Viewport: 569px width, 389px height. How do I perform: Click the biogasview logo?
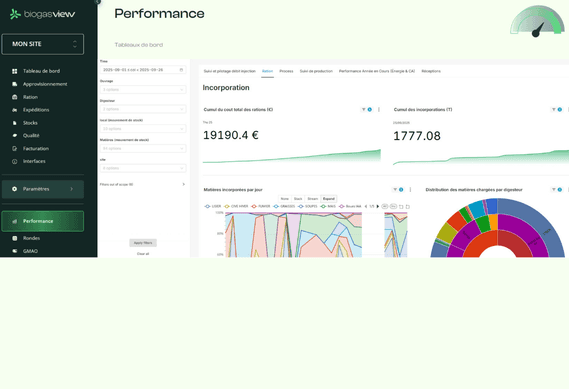[x=42, y=14]
